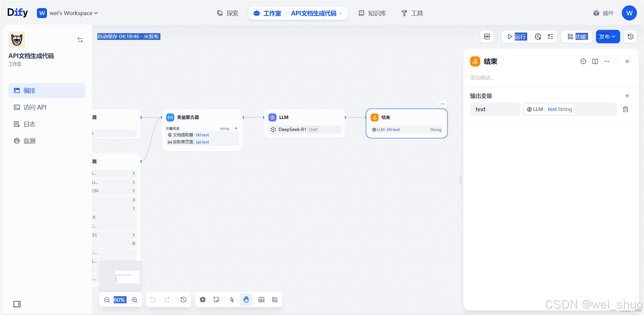Open the checklist icon in the top toolbar
Screen dimensions: 644x315
click(550, 37)
